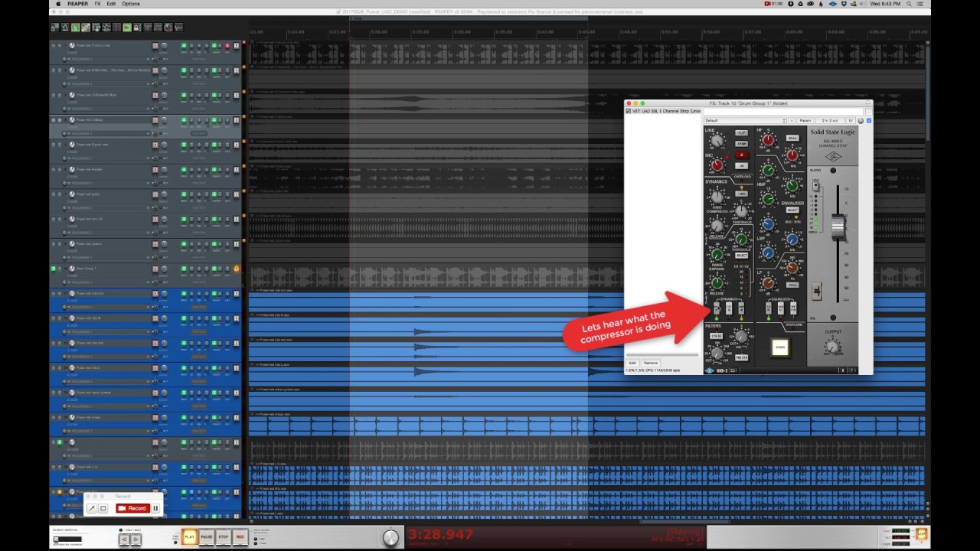980x551 pixels.
Task: Click the compressor THRESHOLD knob
Action: coord(742,211)
